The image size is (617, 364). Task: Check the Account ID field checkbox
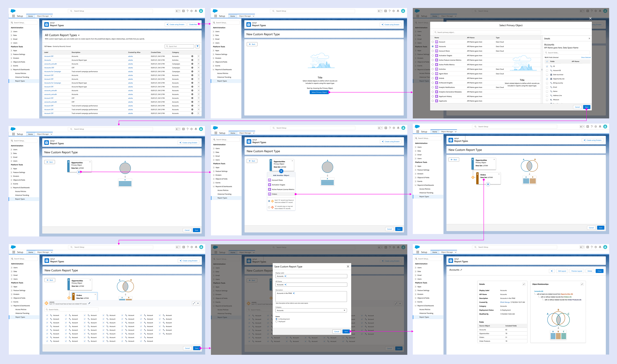pyautogui.click(x=547, y=70)
